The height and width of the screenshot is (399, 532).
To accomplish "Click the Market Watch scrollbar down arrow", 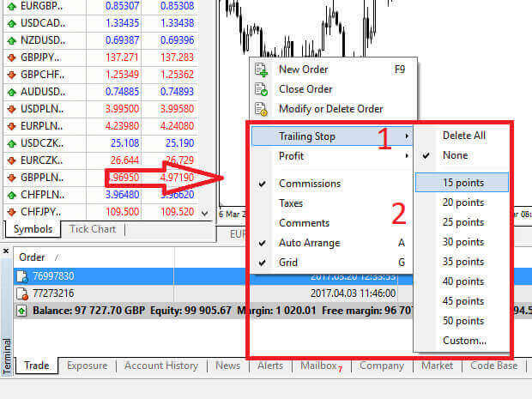I will click(x=204, y=212).
